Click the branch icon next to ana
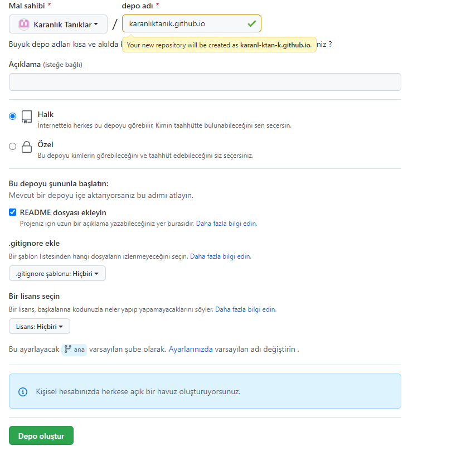476x451 pixels. (x=67, y=349)
